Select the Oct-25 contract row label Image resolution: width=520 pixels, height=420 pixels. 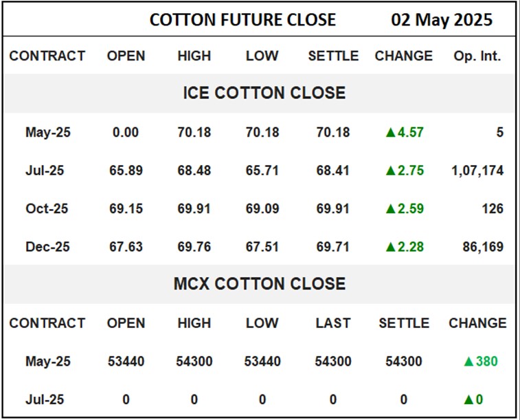[x=46, y=209]
